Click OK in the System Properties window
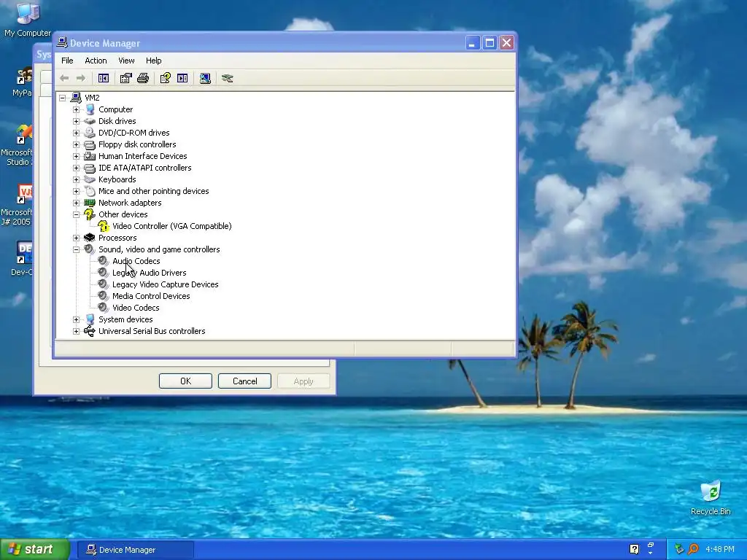Viewport: 747px width, 560px height. tap(185, 381)
